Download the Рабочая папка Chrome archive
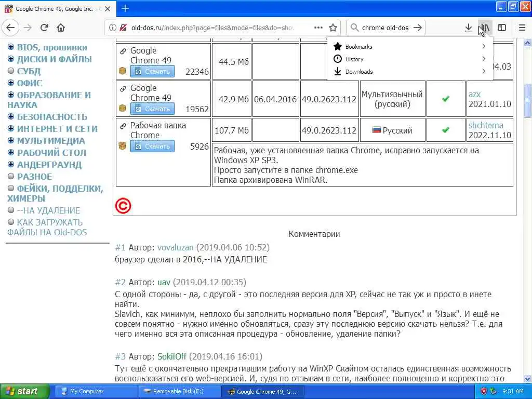The image size is (532, 399). click(x=152, y=146)
